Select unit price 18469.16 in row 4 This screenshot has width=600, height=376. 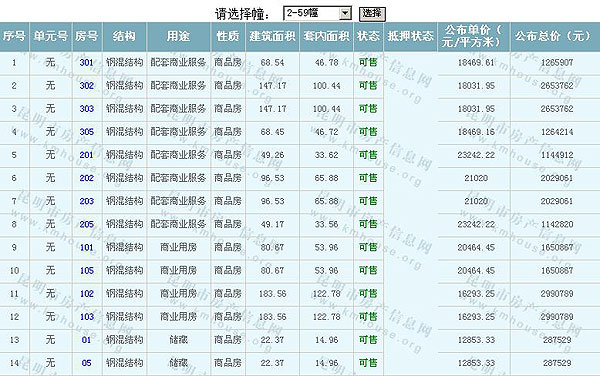pos(476,132)
